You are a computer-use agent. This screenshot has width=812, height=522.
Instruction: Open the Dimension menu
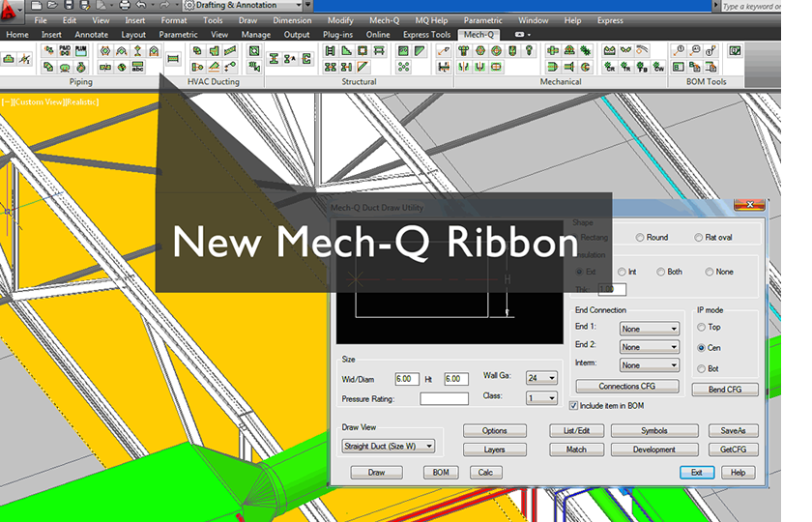pos(292,20)
